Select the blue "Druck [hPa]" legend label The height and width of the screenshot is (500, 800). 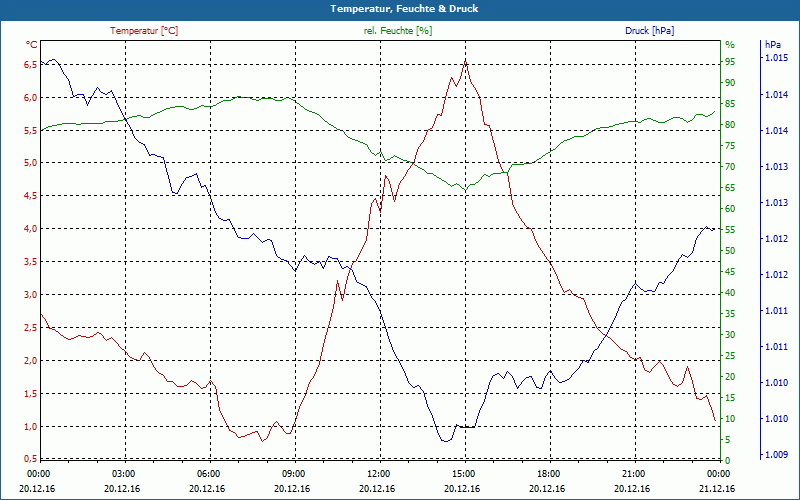649,31
